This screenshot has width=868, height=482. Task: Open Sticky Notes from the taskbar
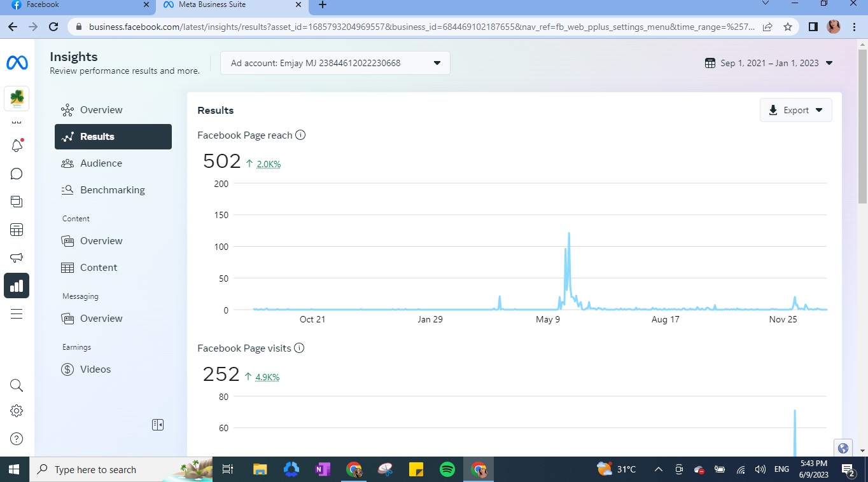point(416,469)
